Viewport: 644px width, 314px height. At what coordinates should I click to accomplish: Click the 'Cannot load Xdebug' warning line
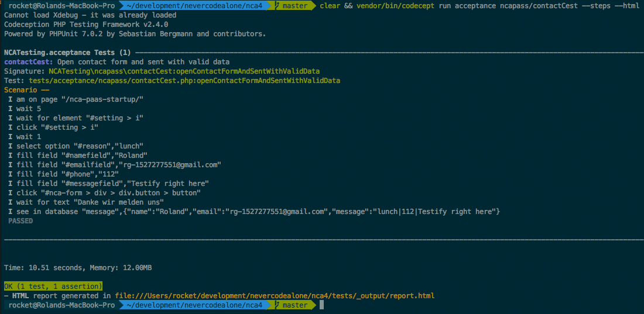[x=90, y=15]
